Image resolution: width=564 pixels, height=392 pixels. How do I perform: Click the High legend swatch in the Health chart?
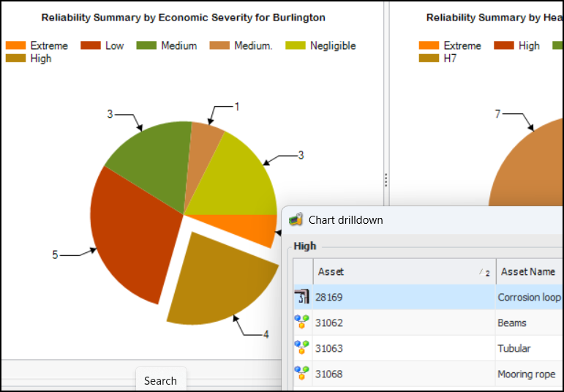(504, 45)
